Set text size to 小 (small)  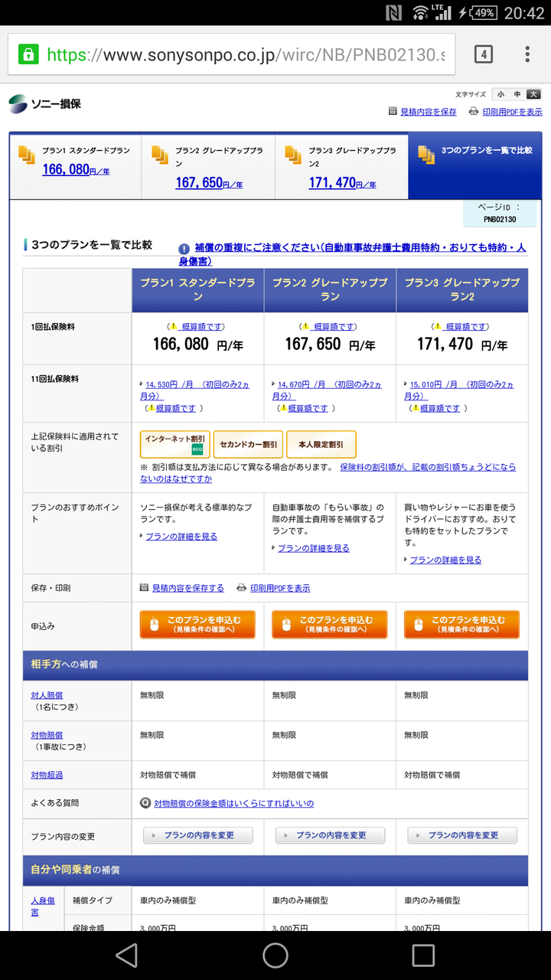[x=500, y=94]
